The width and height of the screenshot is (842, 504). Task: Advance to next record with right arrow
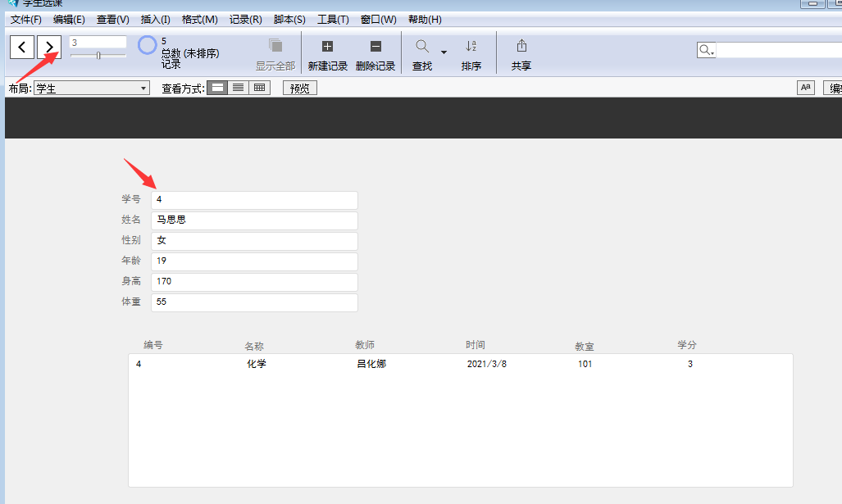[x=48, y=47]
